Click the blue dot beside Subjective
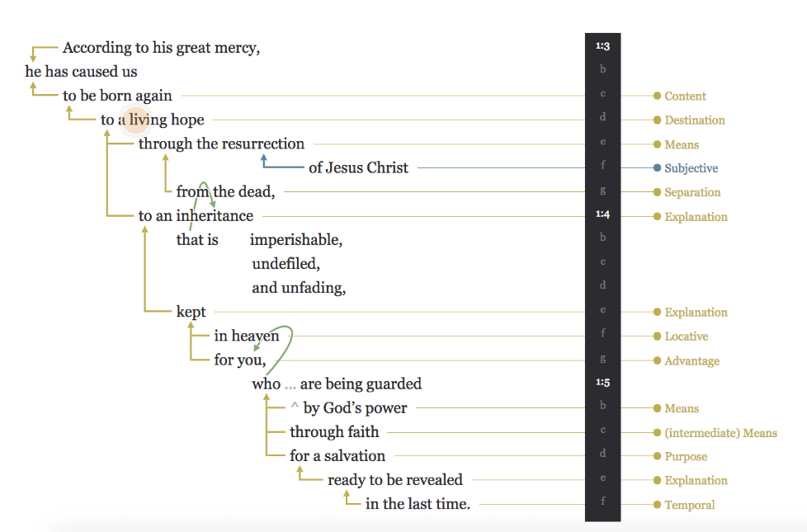 pos(657,168)
